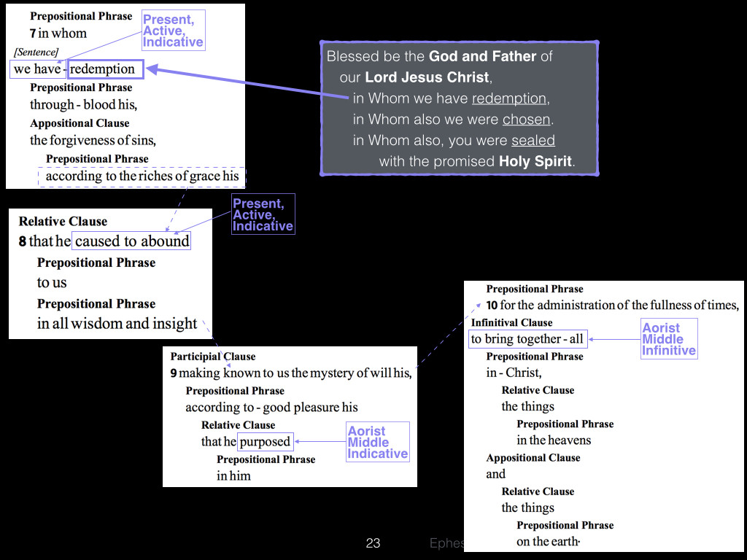The image size is (747, 560).
Task: Select "with the promised Holy Spirit." line
Action: (x=477, y=161)
